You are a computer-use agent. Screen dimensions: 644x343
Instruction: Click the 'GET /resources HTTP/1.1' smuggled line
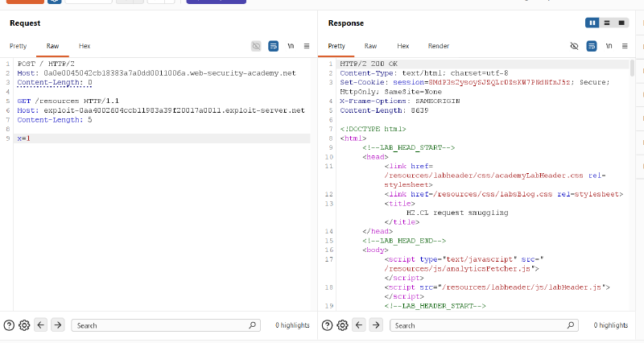[x=68, y=101]
